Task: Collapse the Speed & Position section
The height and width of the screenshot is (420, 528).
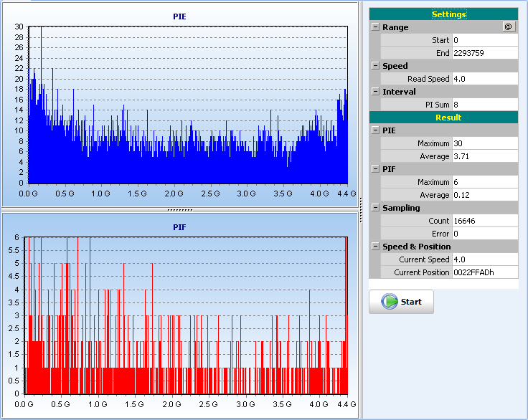Action: [375, 247]
